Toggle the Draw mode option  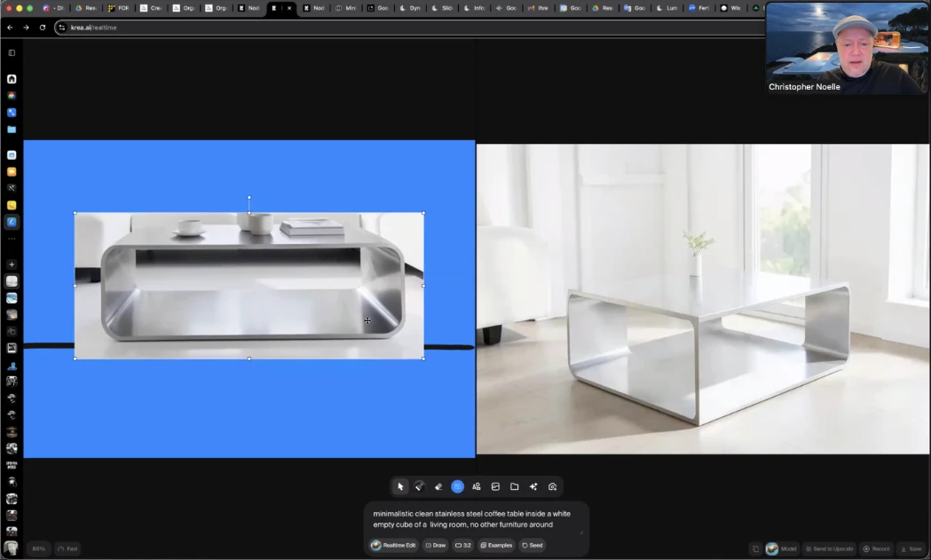click(435, 545)
